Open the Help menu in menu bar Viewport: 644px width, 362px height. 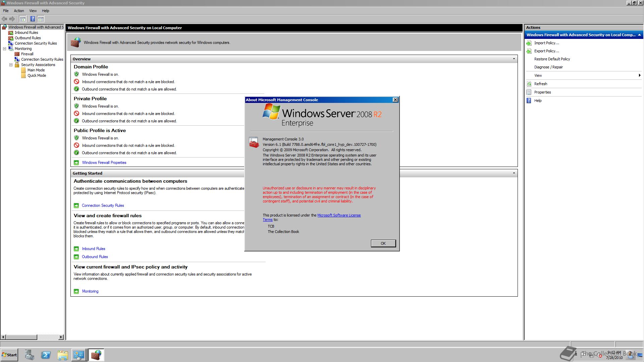pos(45,11)
